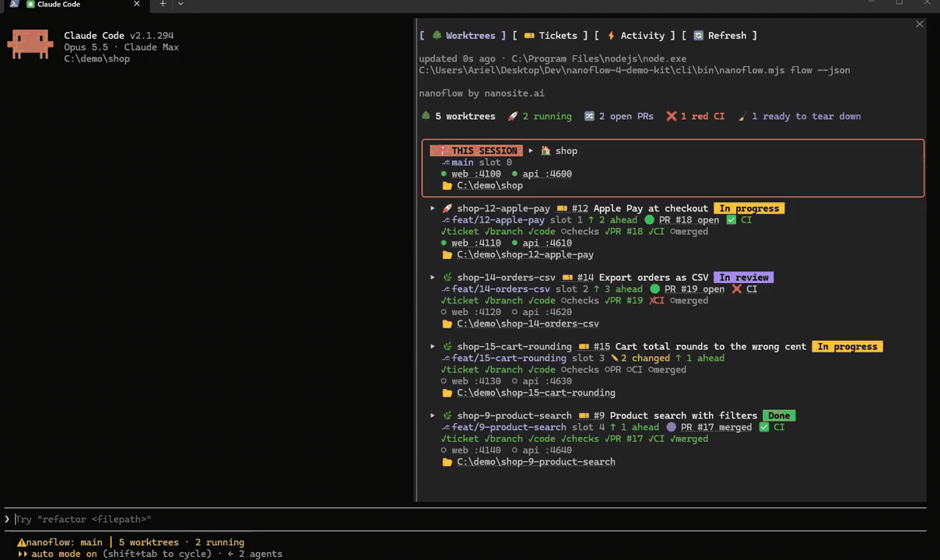Click the red X beside 1 red CI
Image resolution: width=940 pixels, height=560 pixels.
[671, 117]
